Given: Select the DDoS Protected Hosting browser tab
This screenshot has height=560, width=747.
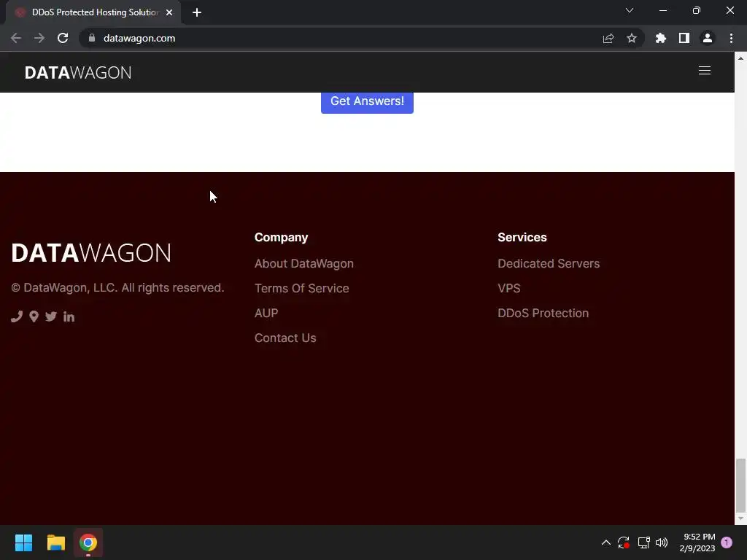Looking at the screenshot, I should [93, 12].
